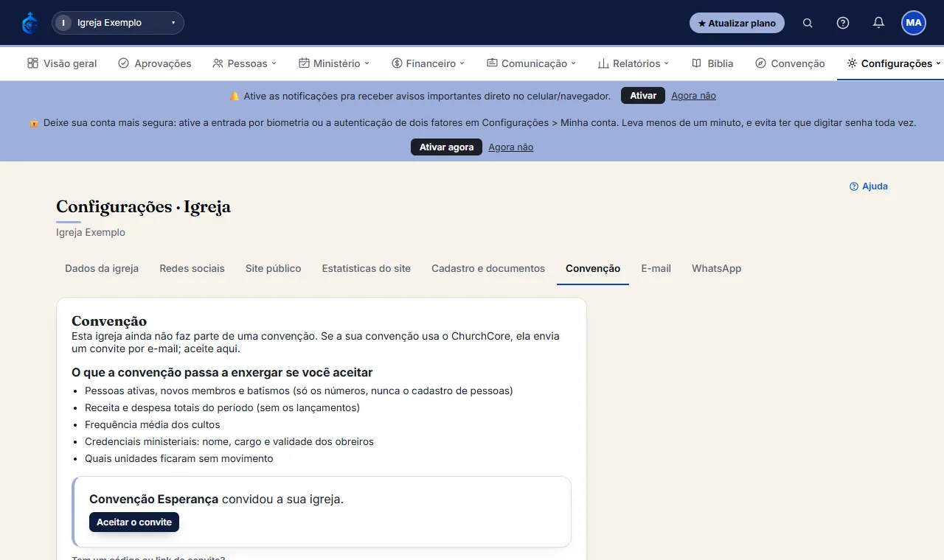Viewport: 944px width, 560px height.
Task: Open the search magnifier icon
Action: tap(808, 23)
